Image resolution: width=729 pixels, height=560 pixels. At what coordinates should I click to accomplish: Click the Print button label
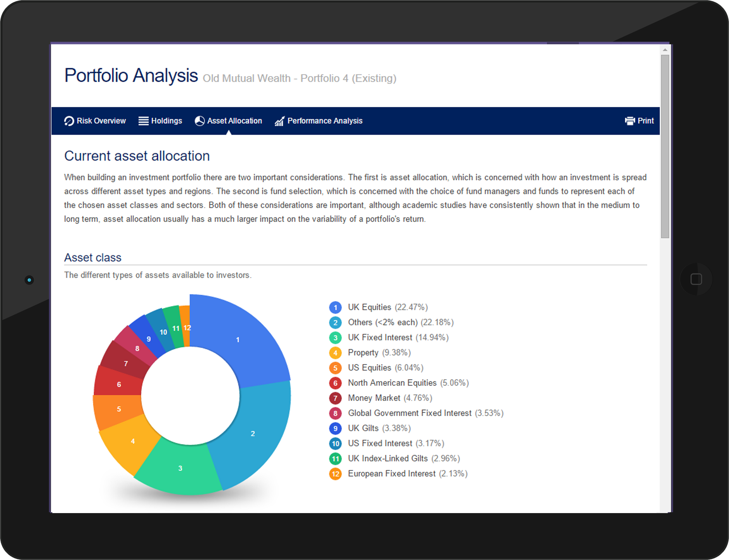click(646, 121)
